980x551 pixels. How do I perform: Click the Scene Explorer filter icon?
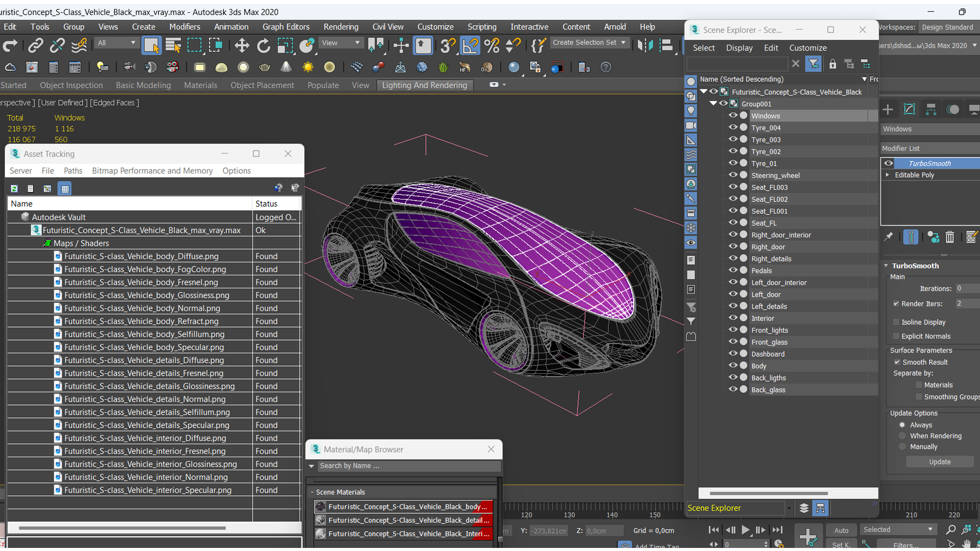click(x=813, y=64)
